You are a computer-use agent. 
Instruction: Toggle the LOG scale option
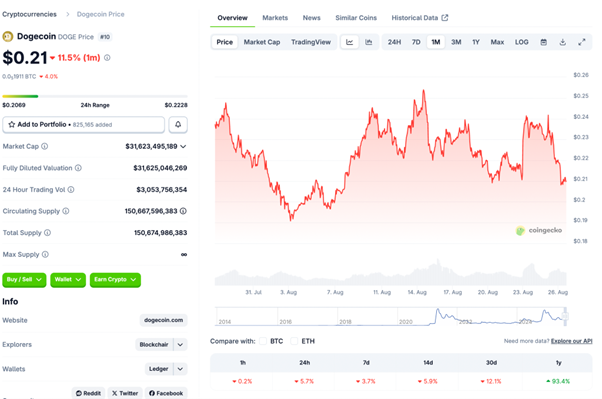point(521,42)
